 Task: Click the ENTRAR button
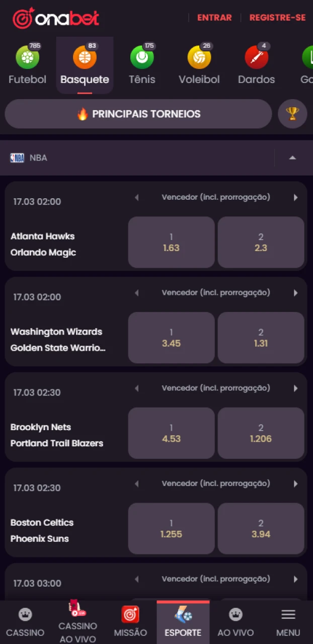click(214, 17)
